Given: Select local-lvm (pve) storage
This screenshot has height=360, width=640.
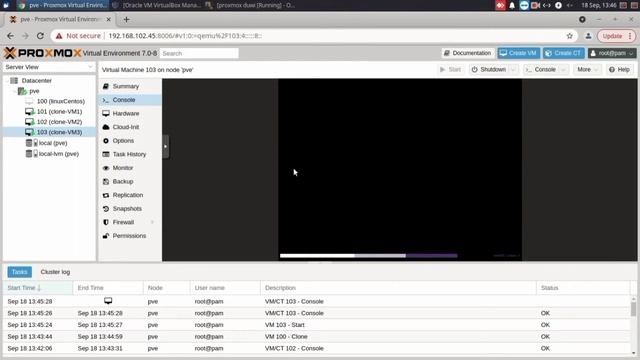Looking at the screenshot, I should [58, 154].
